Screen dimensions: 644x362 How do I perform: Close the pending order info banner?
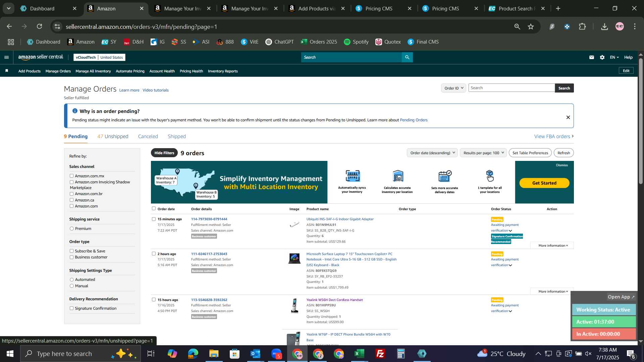(568, 117)
